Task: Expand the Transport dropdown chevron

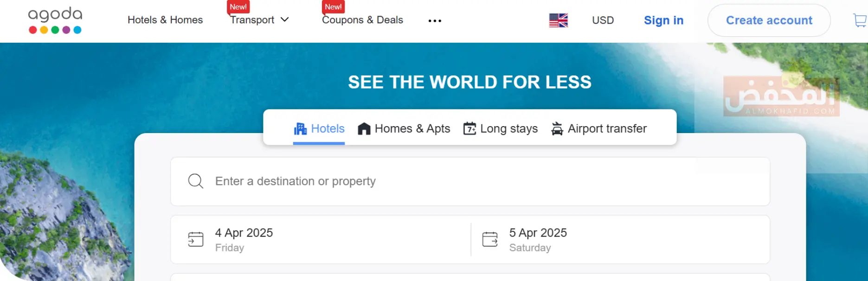Action: coord(285,19)
